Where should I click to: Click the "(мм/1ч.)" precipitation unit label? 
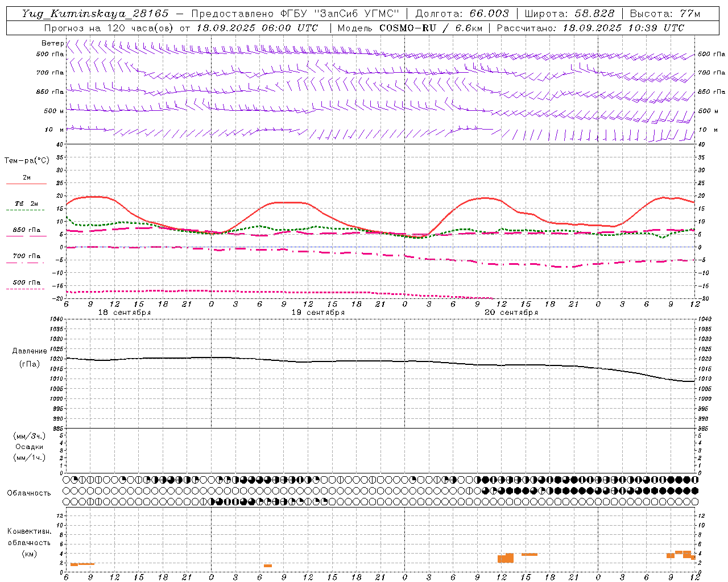(30, 458)
